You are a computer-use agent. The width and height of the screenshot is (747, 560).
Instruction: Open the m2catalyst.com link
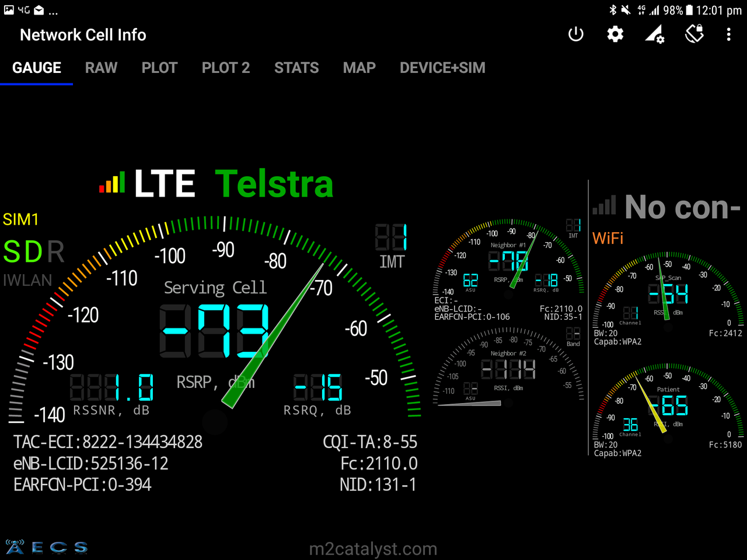(373, 549)
